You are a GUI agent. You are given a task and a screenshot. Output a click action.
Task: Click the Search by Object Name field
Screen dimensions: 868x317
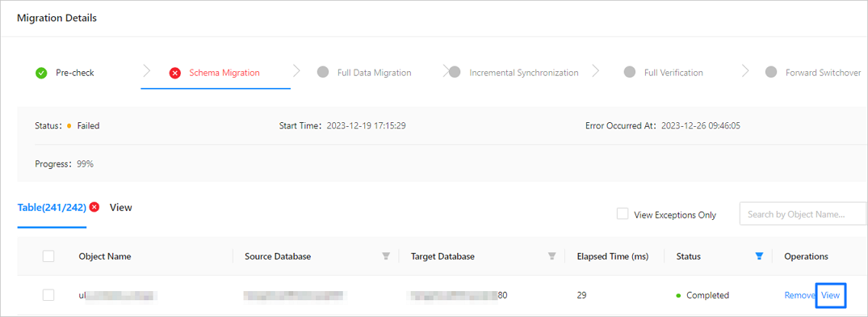tap(803, 214)
